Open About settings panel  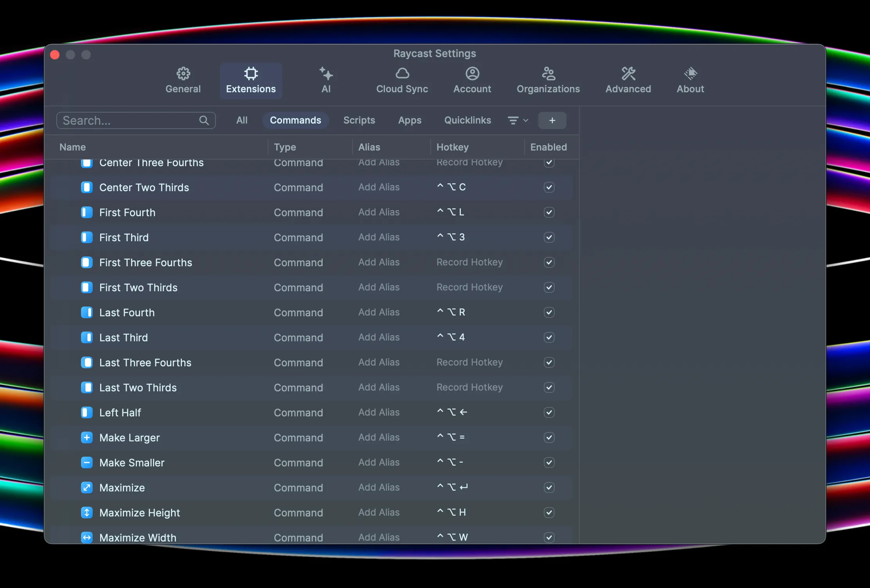click(690, 78)
